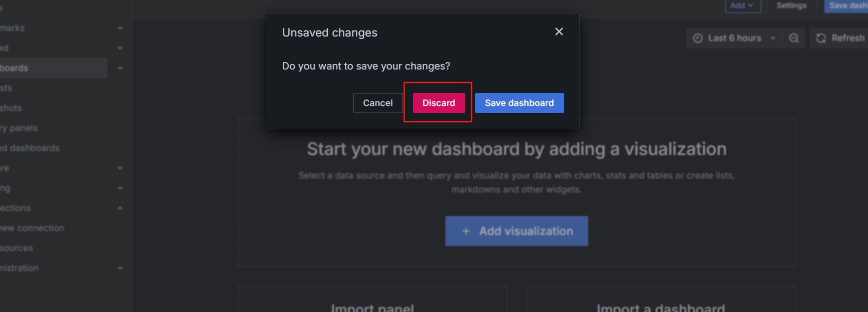Click the clock icon in time picker
This screenshot has height=312, width=868.
tap(698, 38)
